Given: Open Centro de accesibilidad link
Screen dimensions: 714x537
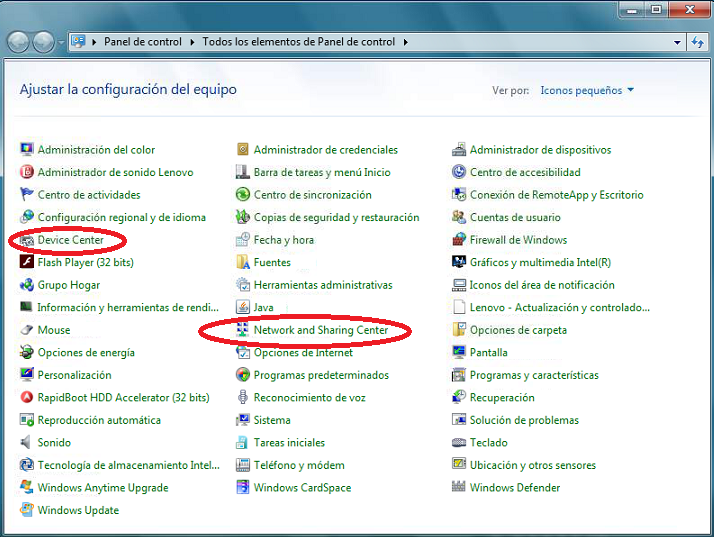Looking at the screenshot, I should pos(525,172).
